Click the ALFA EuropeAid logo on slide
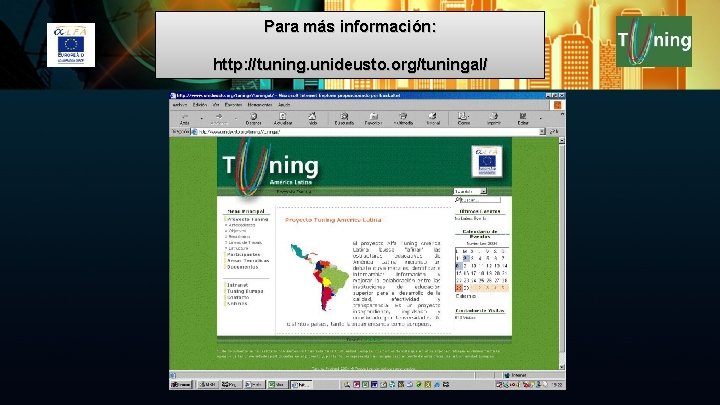 tap(71, 45)
